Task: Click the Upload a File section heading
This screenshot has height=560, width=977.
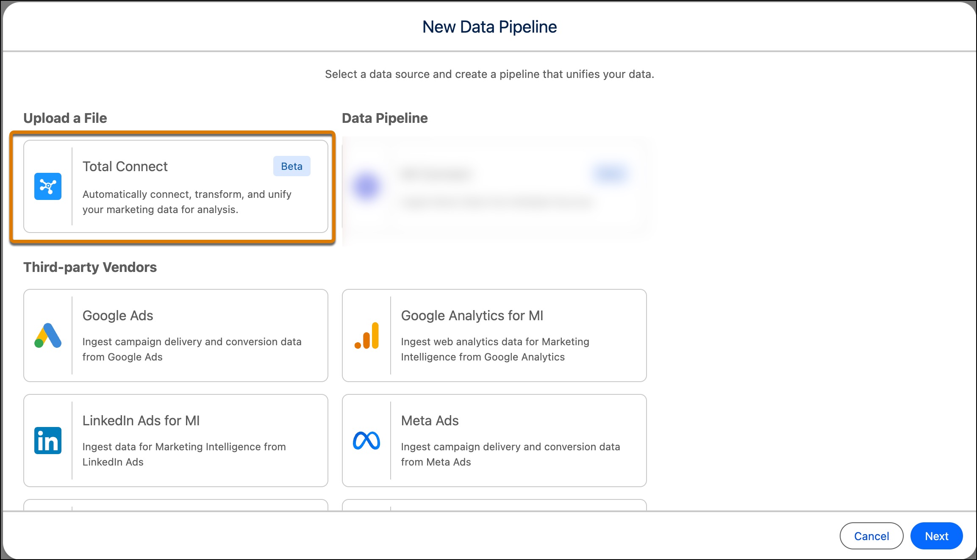Action: pos(66,118)
